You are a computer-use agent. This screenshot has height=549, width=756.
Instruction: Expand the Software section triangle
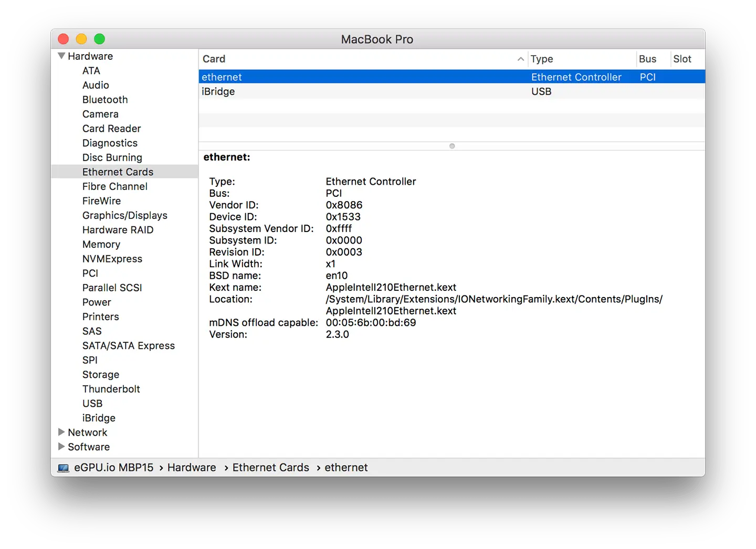coord(61,447)
